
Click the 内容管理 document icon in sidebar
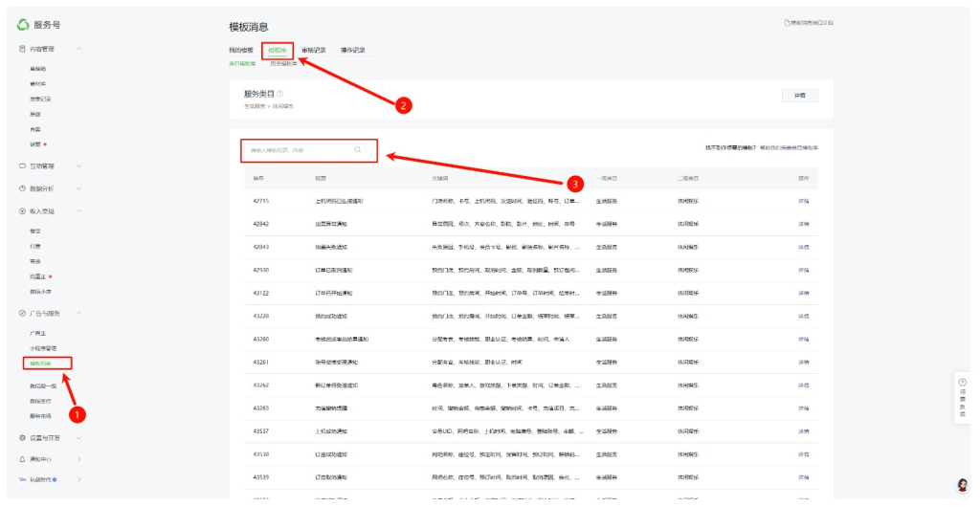coord(22,48)
